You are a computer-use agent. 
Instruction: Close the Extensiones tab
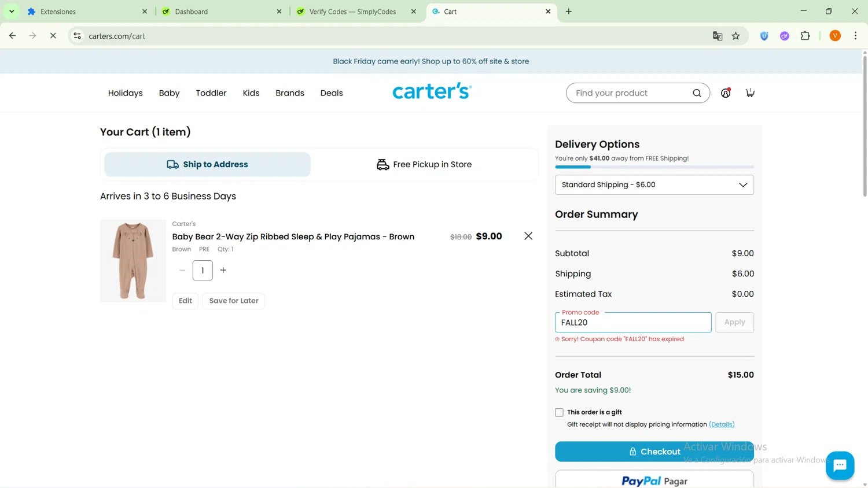tap(145, 12)
